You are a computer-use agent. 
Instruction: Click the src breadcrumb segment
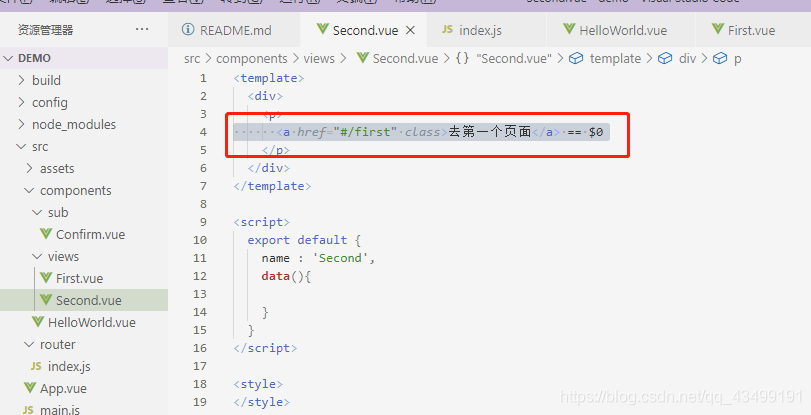[192, 58]
